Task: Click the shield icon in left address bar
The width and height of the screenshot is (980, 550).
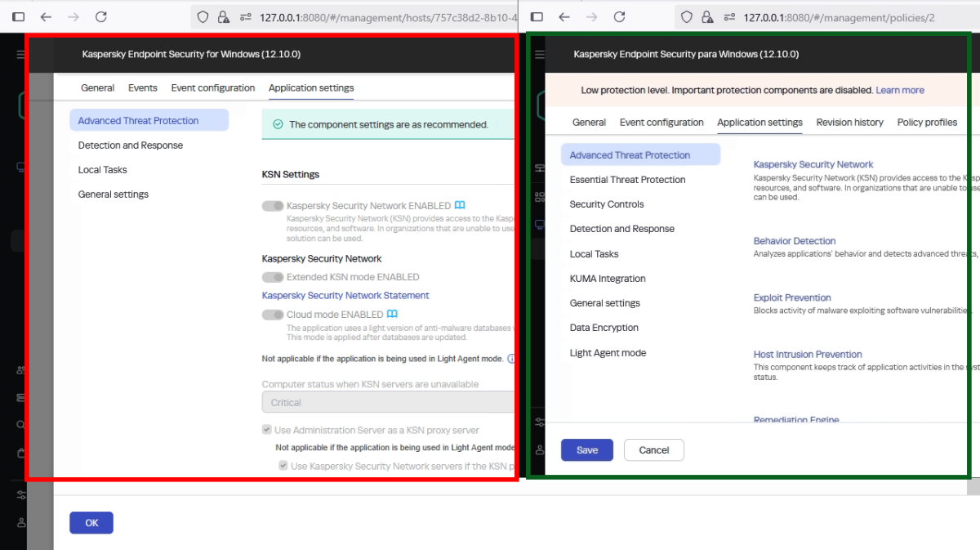Action: (x=203, y=16)
